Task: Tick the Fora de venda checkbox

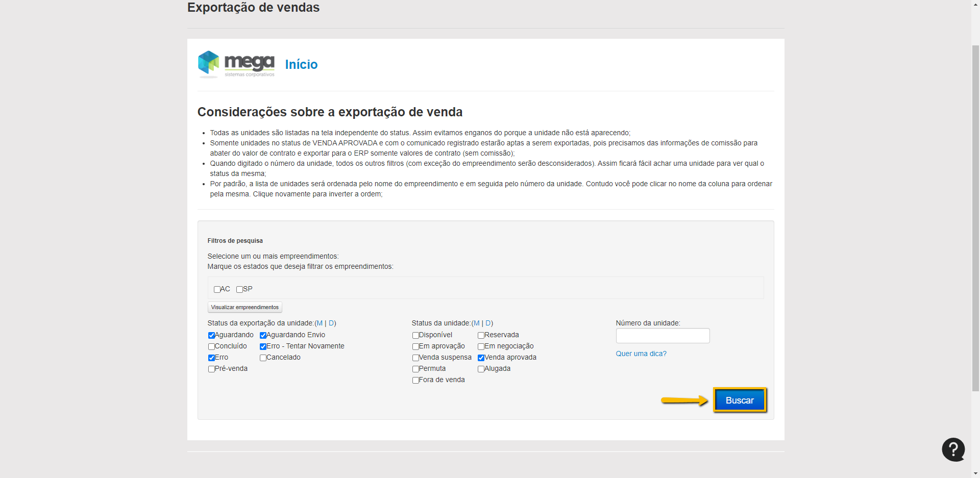Action: (x=415, y=380)
